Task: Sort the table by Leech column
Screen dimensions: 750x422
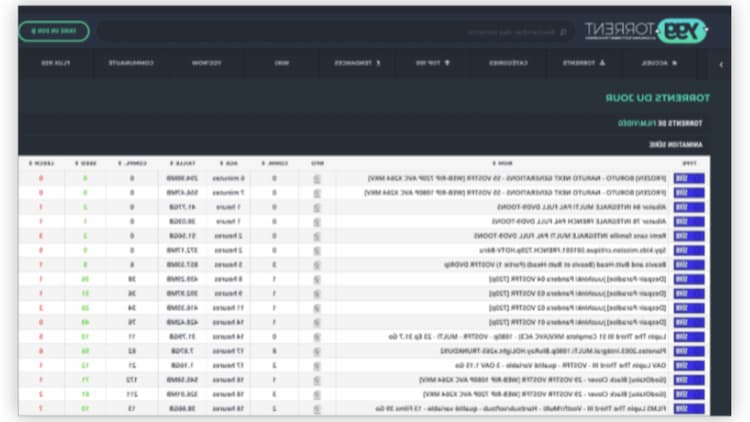Action: pos(41,163)
